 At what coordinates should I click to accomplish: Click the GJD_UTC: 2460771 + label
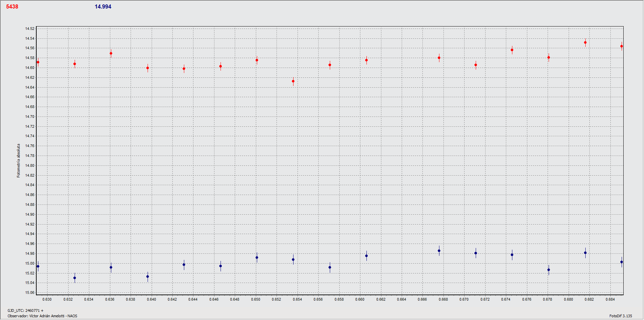(x=25, y=310)
